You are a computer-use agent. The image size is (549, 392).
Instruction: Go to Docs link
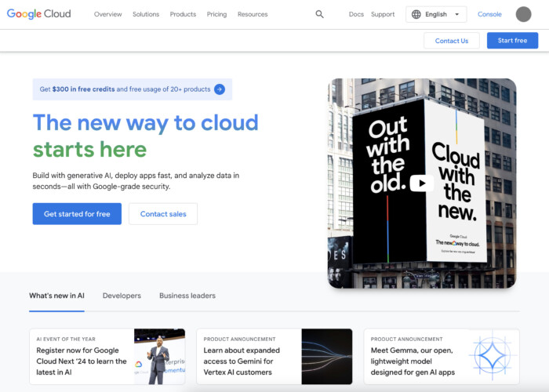coord(356,14)
